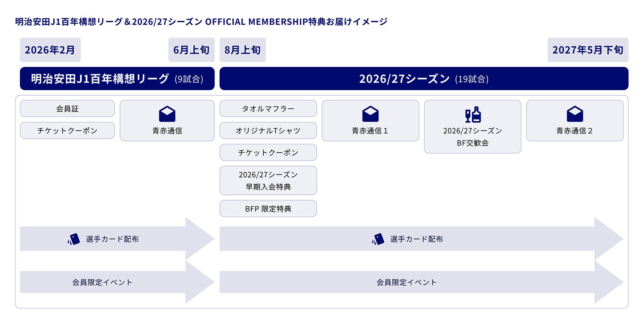Click the envelope icon above 青赤通信 1
Screen dimensions: 644x324
[x=370, y=114]
